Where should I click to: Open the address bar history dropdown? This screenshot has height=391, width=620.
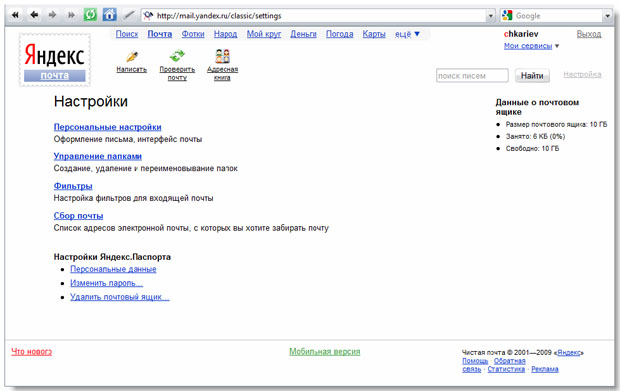491,16
